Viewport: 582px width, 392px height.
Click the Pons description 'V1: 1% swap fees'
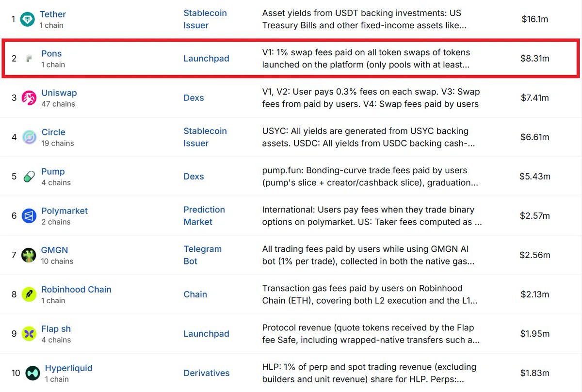[x=366, y=59]
